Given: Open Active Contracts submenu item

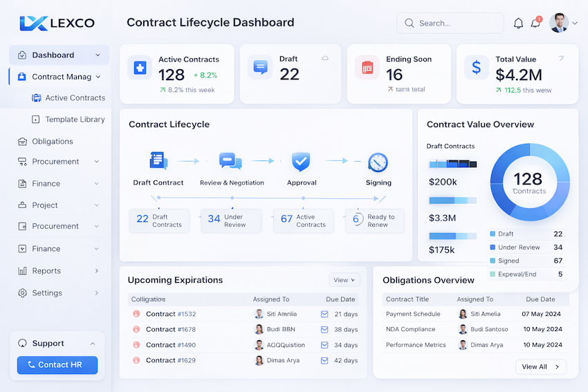Looking at the screenshot, I should pyautogui.click(x=68, y=97).
